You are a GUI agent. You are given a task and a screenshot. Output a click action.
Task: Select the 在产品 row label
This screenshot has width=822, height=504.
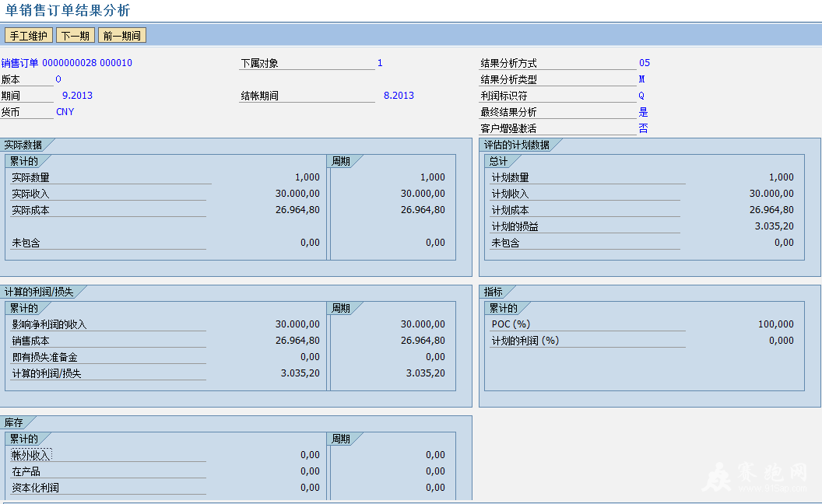point(26,471)
